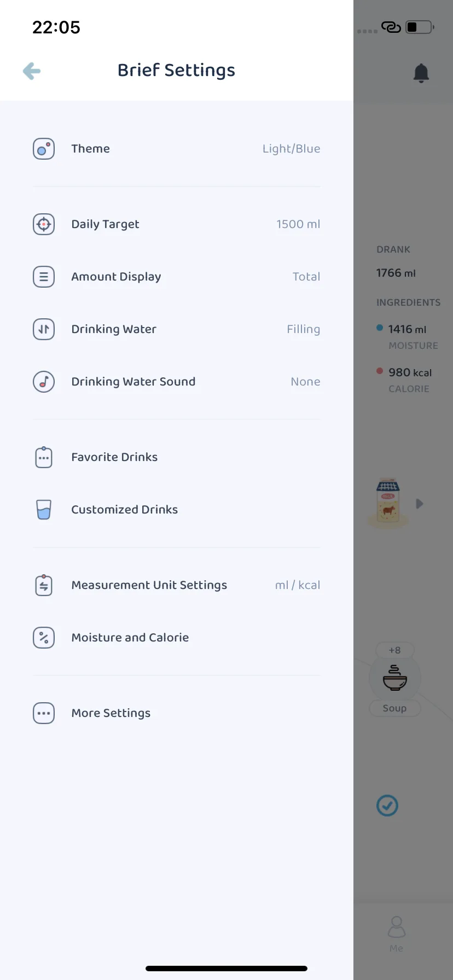Open Favorite Drinks menu entry

coord(177,457)
